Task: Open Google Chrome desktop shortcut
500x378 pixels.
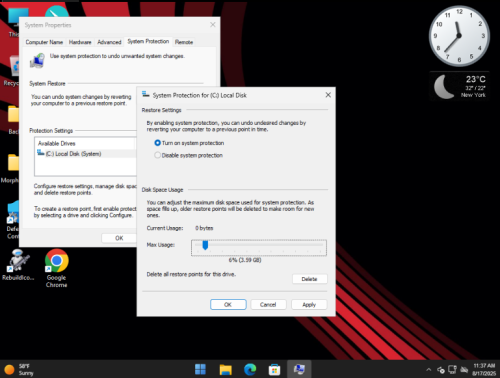Action: 57,268
